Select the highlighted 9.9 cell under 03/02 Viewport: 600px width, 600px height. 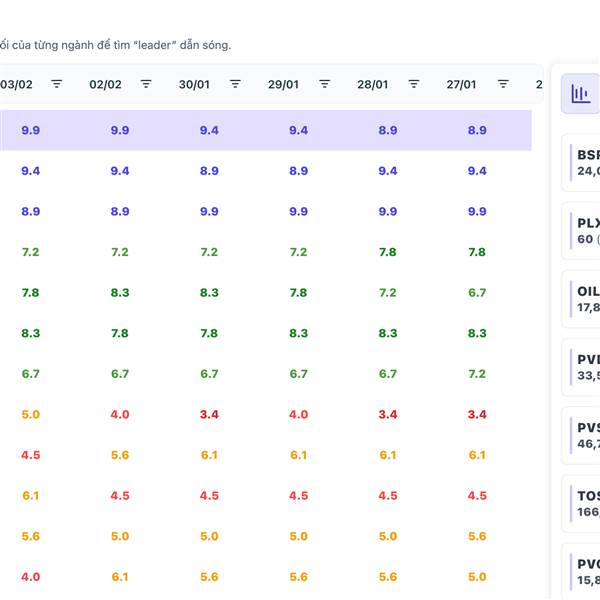(31, 131)
